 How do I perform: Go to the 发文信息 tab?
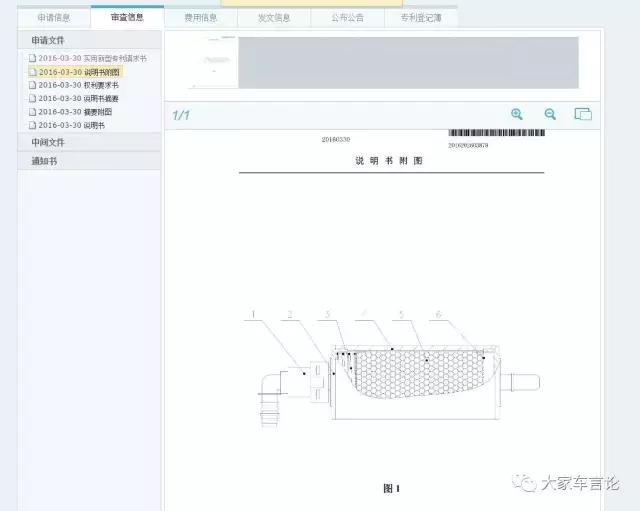tap(274, 18)
